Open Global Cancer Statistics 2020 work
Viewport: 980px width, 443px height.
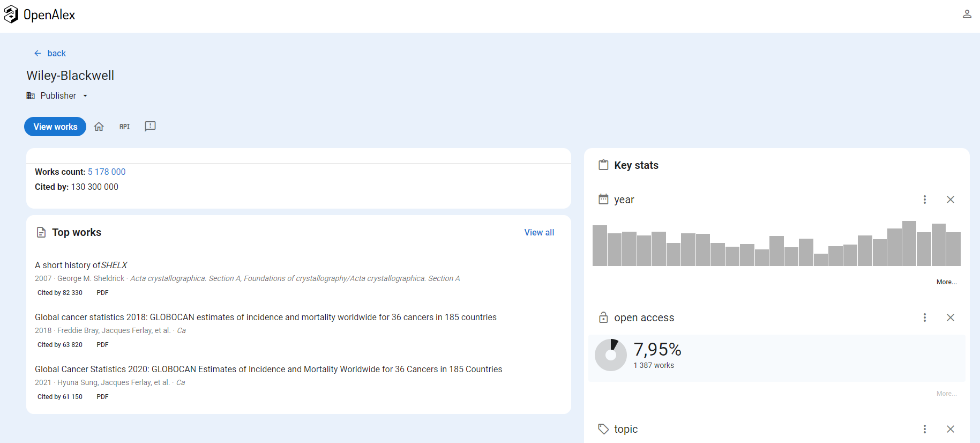(268, 369)
